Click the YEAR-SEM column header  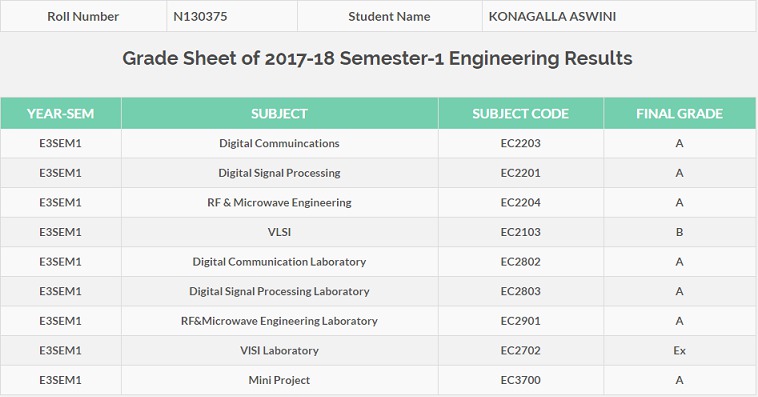tap(60, 114)
